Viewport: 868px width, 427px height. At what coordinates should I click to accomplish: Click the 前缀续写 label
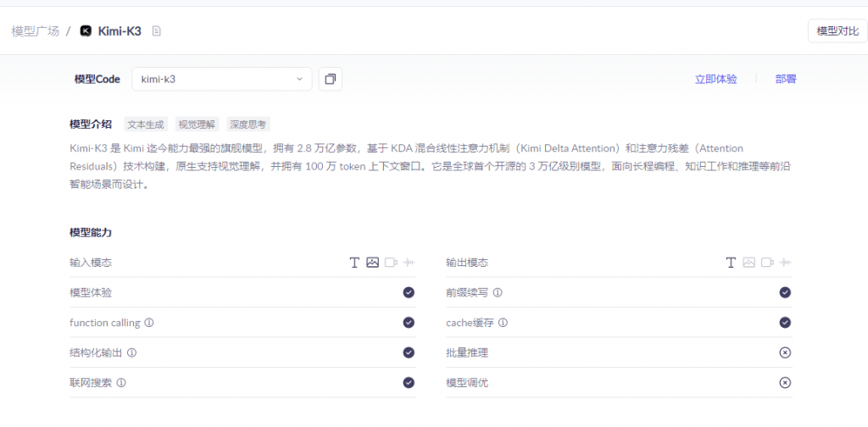pos(467,292)
